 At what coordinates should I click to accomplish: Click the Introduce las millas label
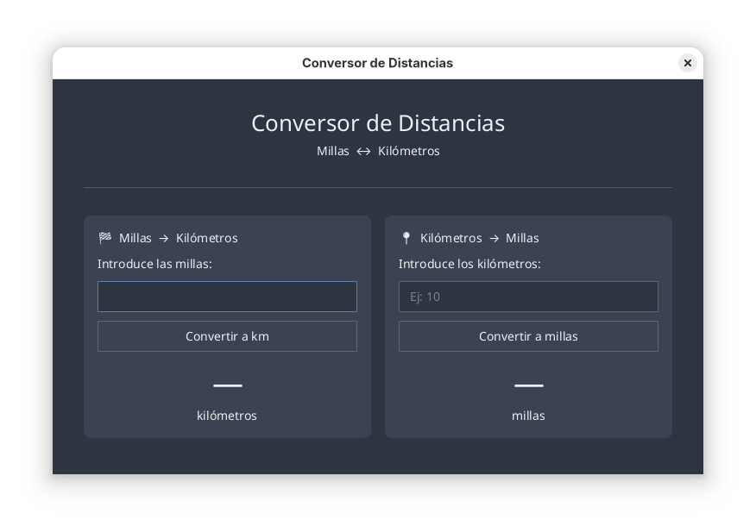154,264
